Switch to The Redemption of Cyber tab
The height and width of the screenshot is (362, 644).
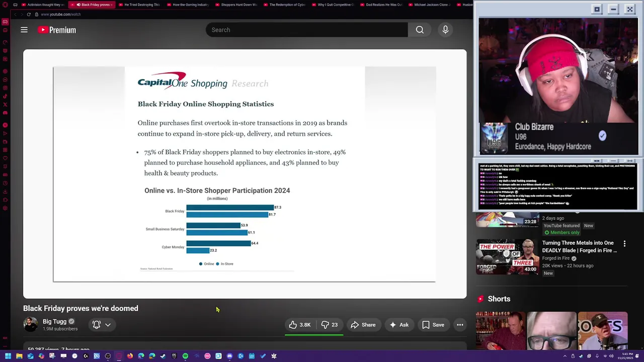284,5
